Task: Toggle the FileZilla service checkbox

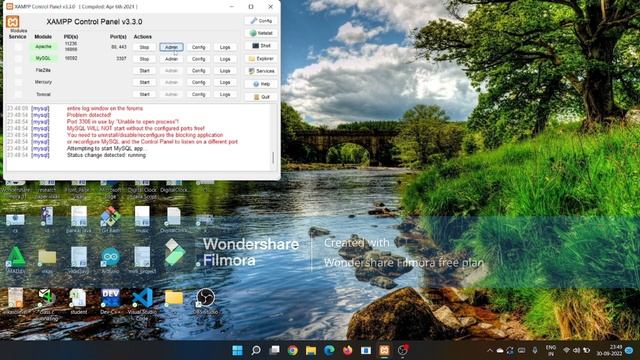Action: coord(18,71)
